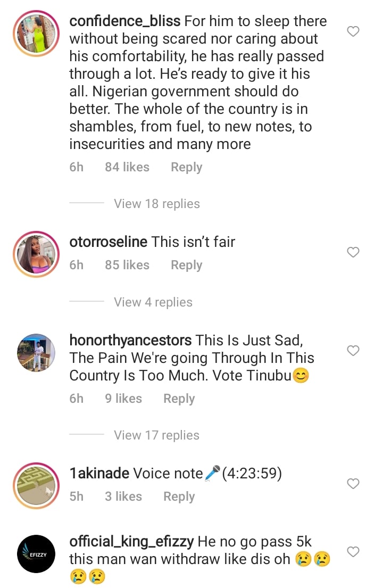View honorthyancestors' profile photo
This screenshot has width=383, height=588.
[36, 352]
